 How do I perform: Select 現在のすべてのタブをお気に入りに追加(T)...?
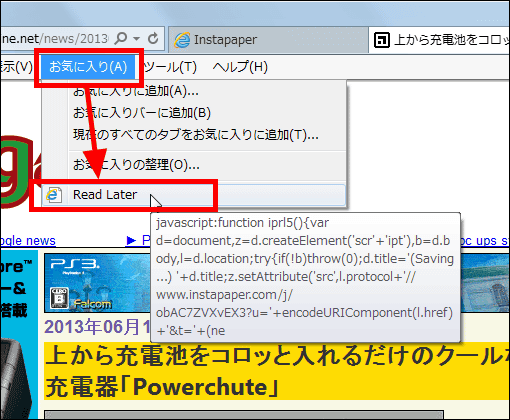click(x=194, y=135)
